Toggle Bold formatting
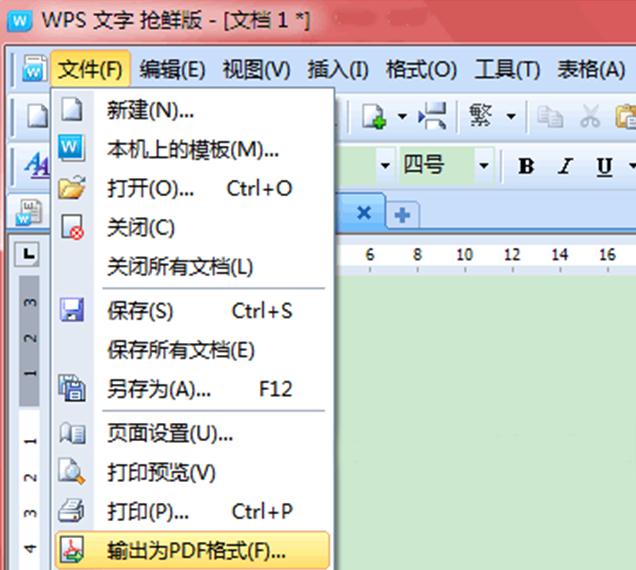This screenshot has width=636, height=570. tap(526, 166)
